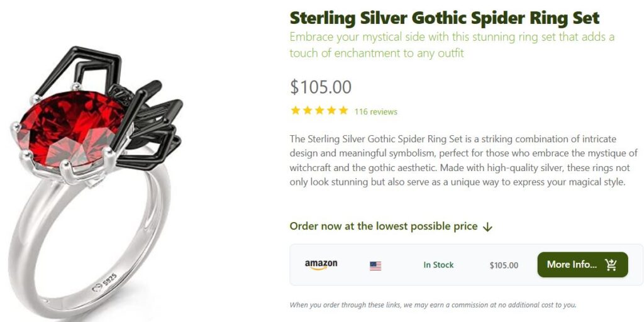
Task: Click the first rating star
Action: (x=295, y=111)
